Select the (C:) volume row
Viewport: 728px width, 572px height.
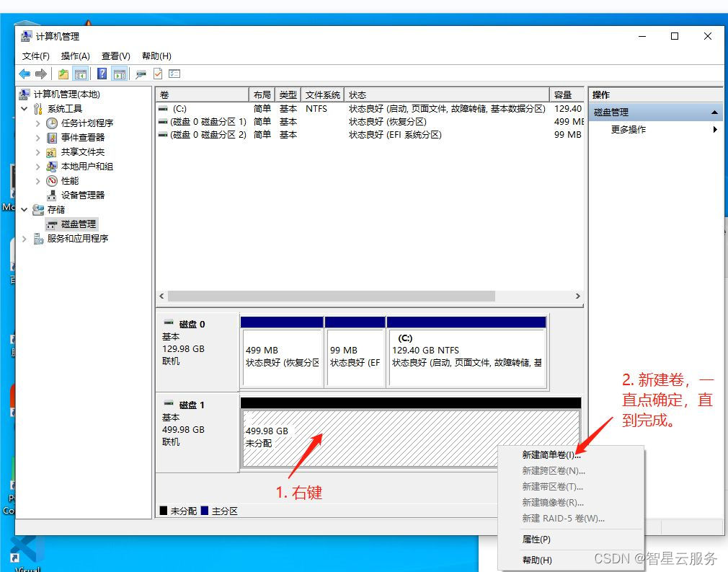coord(370,109)
